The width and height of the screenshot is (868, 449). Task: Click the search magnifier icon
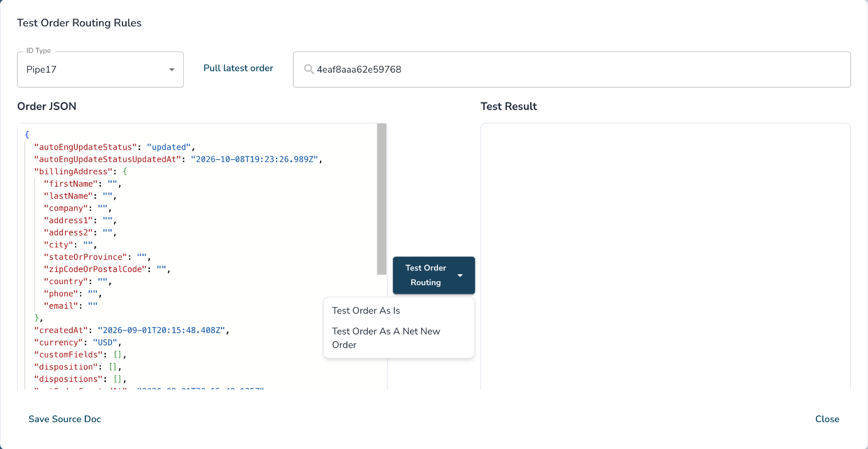point(309,69)
